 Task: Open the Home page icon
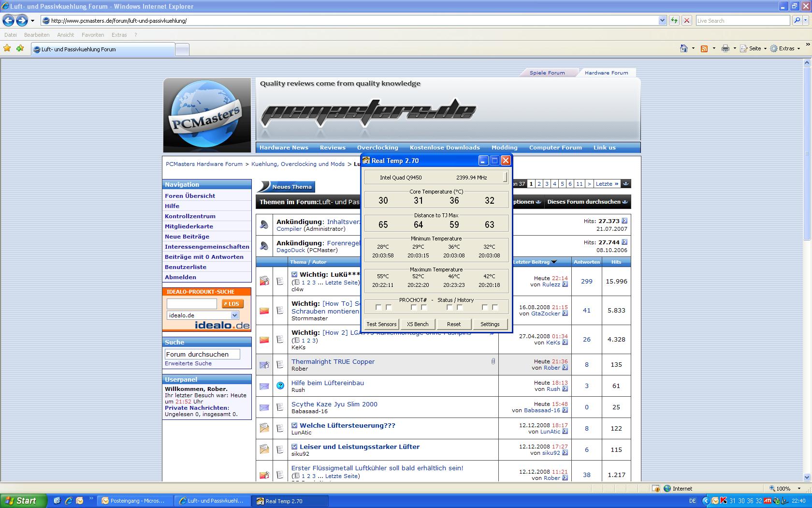[x=683, y=48]
